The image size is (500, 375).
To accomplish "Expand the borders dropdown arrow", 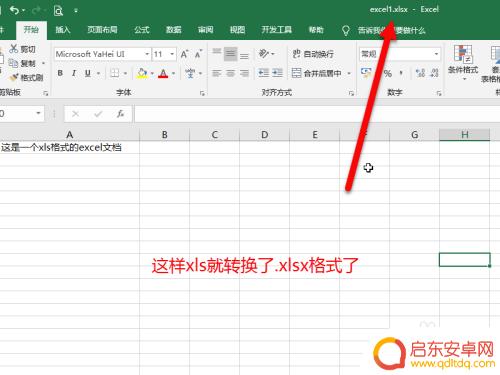I will click(x=126, y=73).
